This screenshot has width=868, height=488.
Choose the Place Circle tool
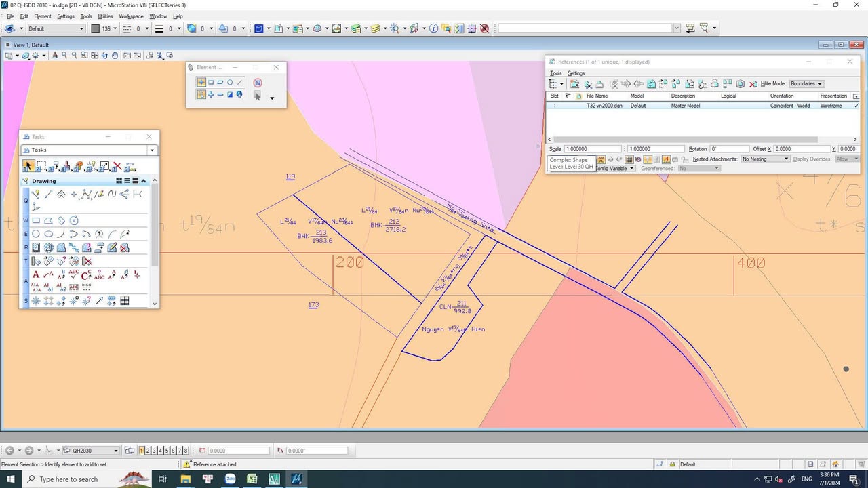click(36, 234)
